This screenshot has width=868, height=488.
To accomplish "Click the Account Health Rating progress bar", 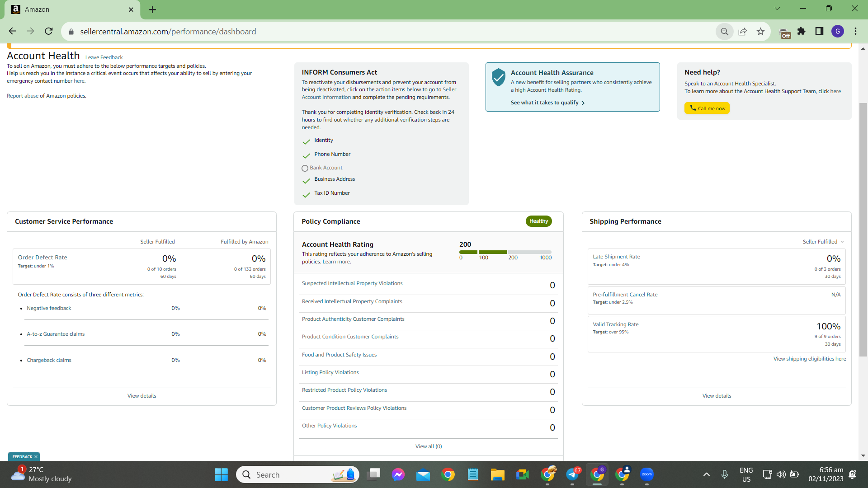I will [505, 252].
